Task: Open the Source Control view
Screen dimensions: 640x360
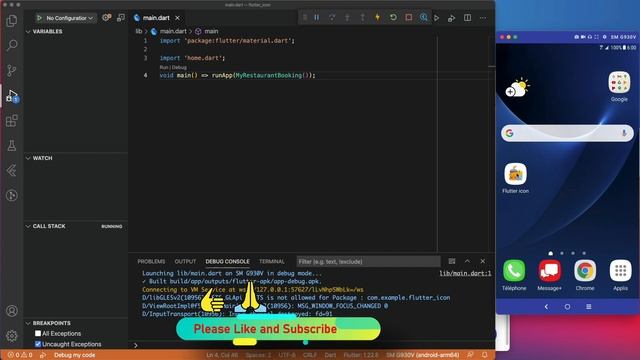Action: [12, 70]
